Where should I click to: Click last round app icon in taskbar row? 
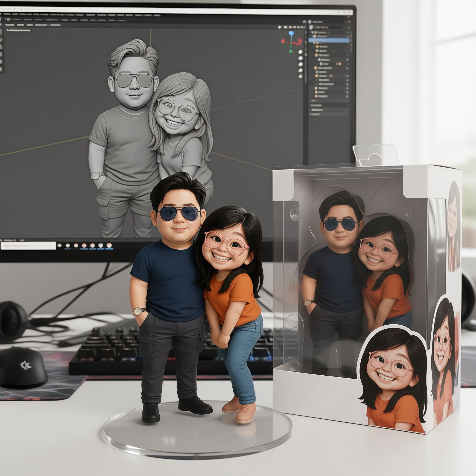coord(109,245)
